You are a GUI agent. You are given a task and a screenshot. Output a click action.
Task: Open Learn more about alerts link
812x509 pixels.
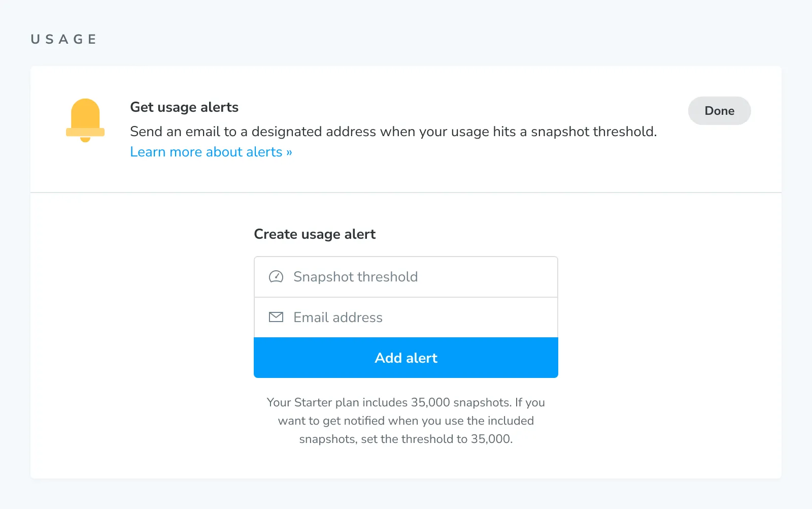tap(206, 151)
